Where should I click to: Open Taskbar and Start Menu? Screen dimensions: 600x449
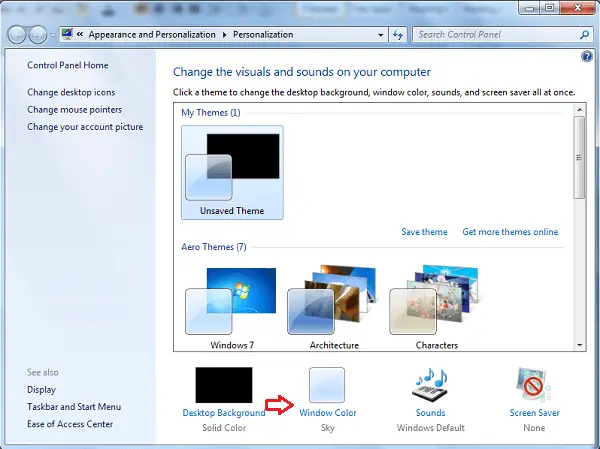click(x=74, y=407)
